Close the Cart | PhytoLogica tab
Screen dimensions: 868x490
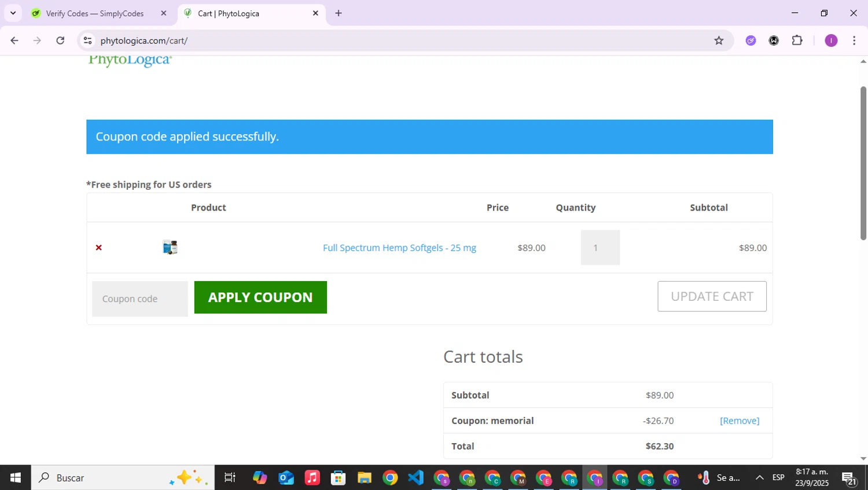(315, 13)
